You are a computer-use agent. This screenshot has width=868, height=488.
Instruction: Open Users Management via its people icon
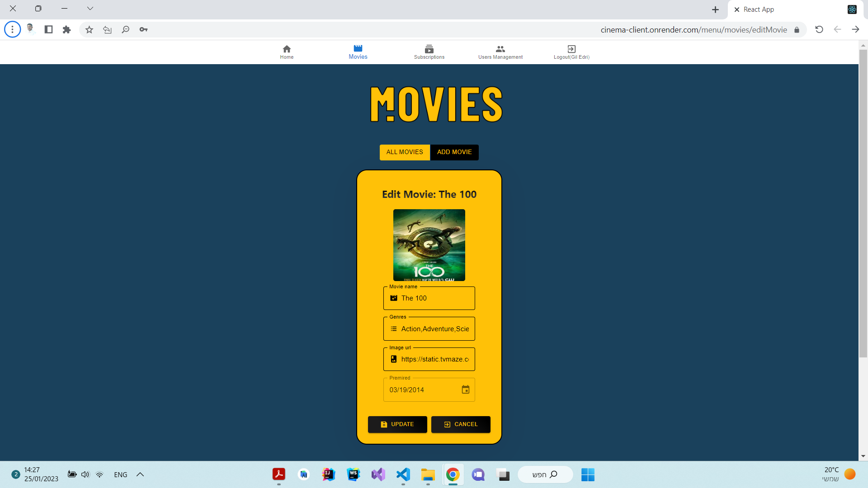(x=500, y=49)
